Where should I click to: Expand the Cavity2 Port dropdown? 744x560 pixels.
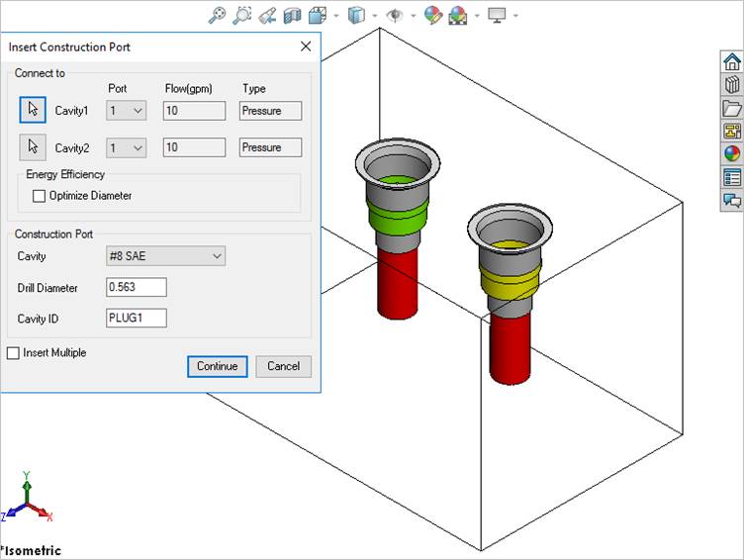point(127,147)
